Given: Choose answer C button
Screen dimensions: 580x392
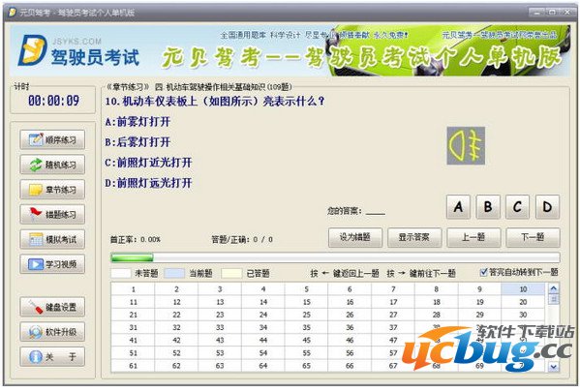Looking at the screenshot, I should point(517,207).
